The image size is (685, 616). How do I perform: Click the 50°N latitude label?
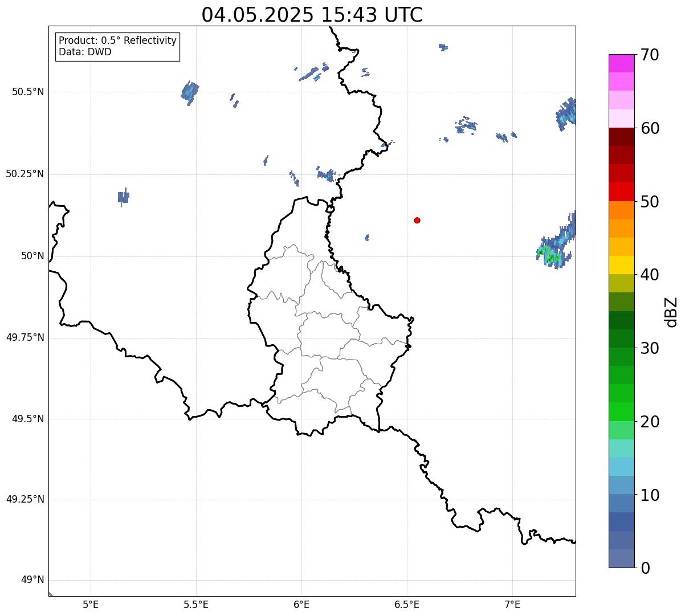click(x=32, y=256)
